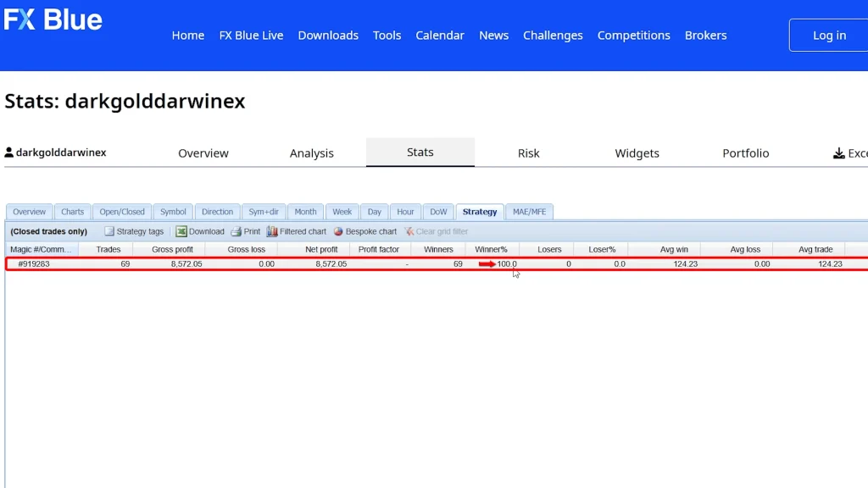Go to the Overview section
This screenshot has height=488, width=868.
203,153
